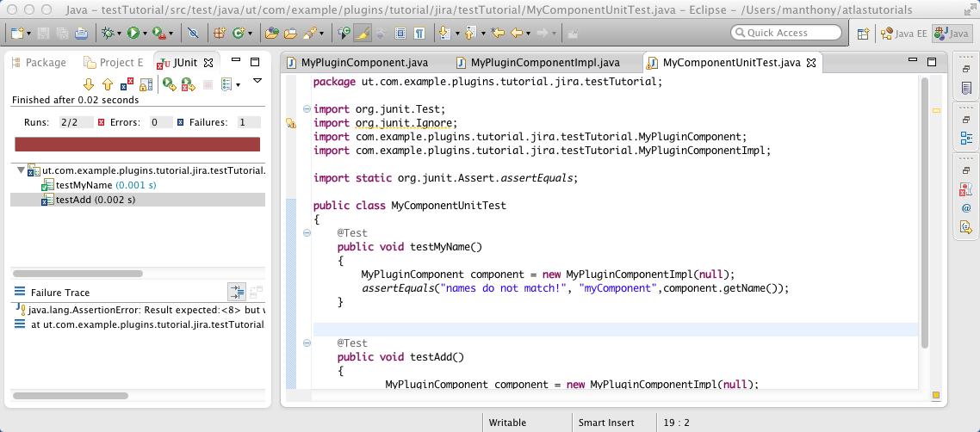The width and height of the screenshot is (980, 432).
Task: Open the Test Run History dropdown arrow
Action: (238, 84)
